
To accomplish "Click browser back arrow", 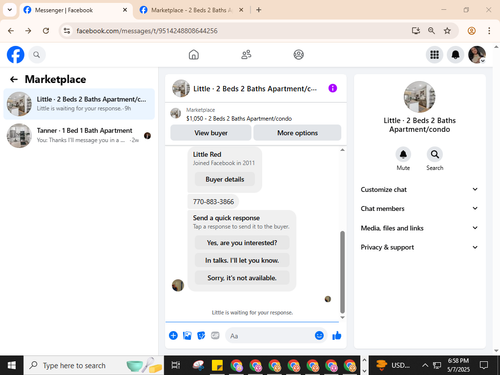I will point(11,31).
